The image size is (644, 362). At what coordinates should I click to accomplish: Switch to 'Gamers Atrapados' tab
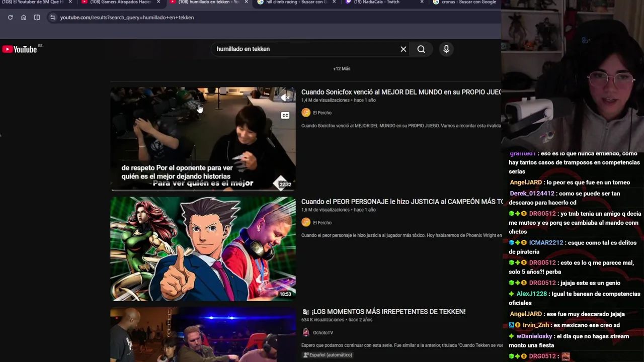(x=121, y=2)
